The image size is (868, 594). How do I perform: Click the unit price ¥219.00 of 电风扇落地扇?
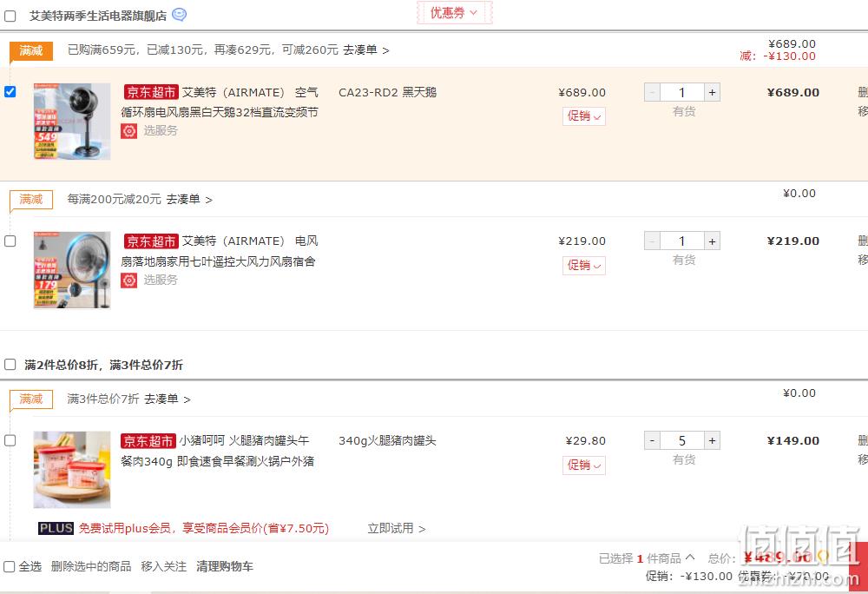click(x=582, y=241)
